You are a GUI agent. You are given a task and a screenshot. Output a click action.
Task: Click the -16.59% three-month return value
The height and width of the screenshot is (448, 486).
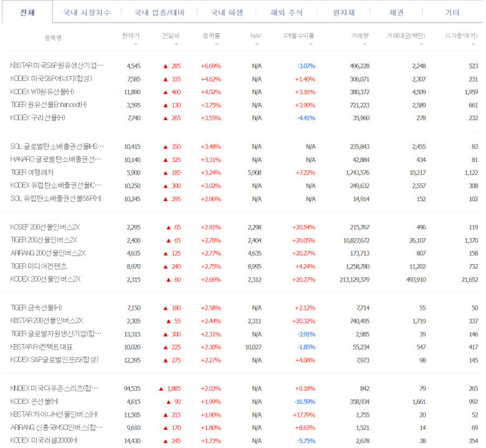click(x=305, y=402)
